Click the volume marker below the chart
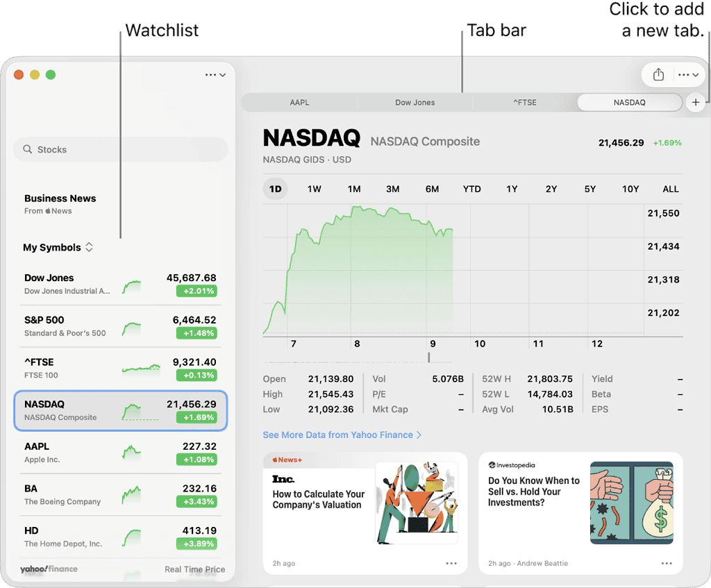The image size is (711, 588). (428, 358)
